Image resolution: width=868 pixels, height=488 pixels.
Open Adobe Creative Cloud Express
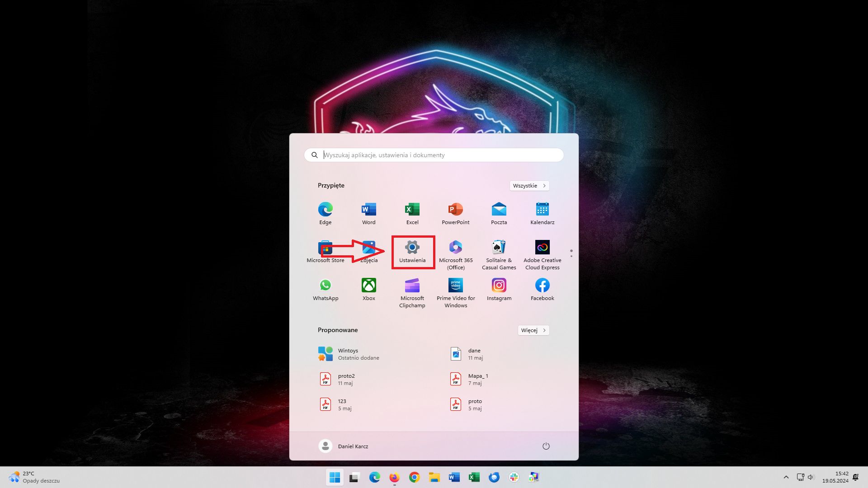pyautogui.click(x=542, y=248)
